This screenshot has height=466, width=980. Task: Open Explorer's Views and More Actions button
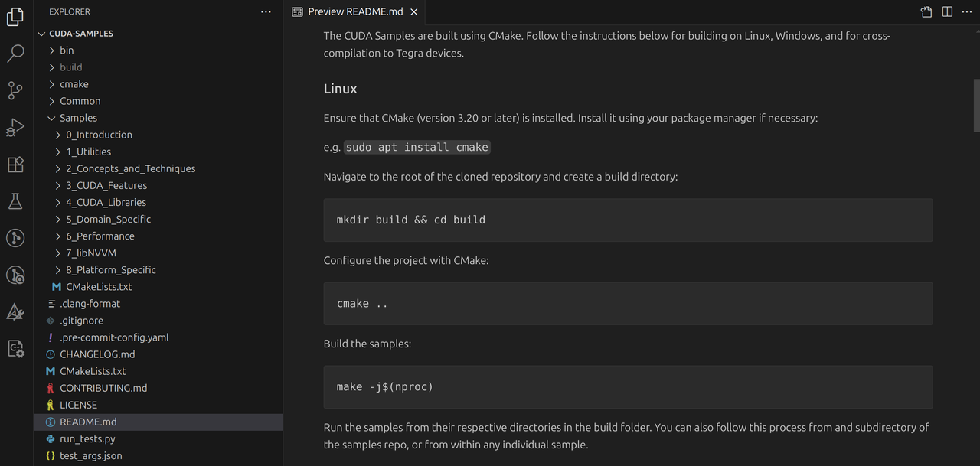[266, 11]
